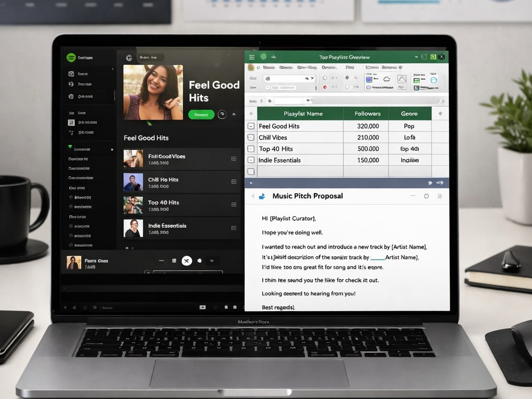
Task: Click the blue square icon in spreadsheet ribbon
Action: coord(369,80)
